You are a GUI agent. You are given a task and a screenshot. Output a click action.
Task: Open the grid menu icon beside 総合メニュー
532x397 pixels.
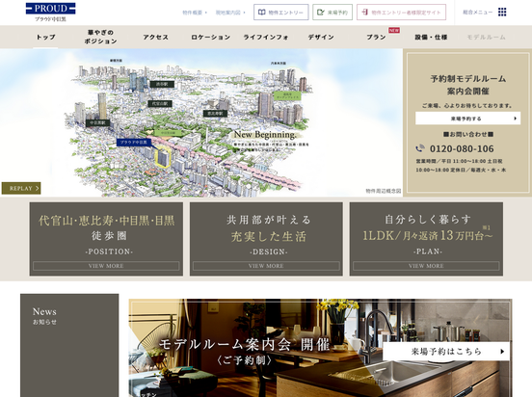[x=502, y=13]
